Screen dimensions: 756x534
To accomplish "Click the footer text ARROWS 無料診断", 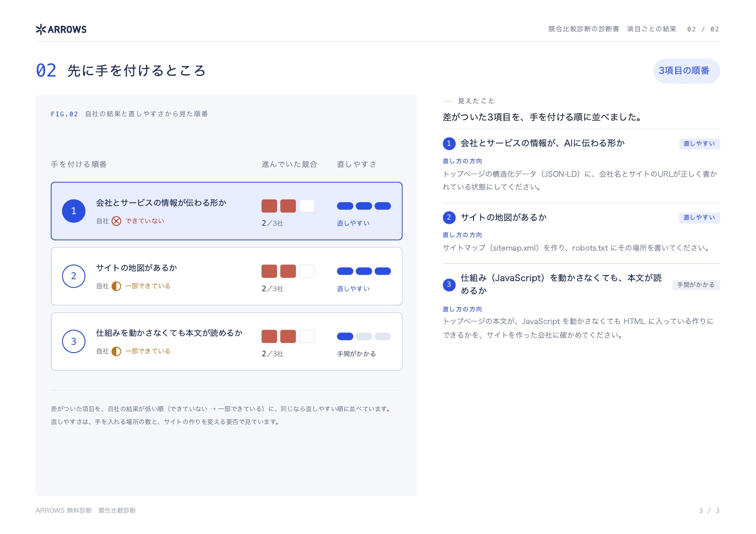I will [64, 510].
